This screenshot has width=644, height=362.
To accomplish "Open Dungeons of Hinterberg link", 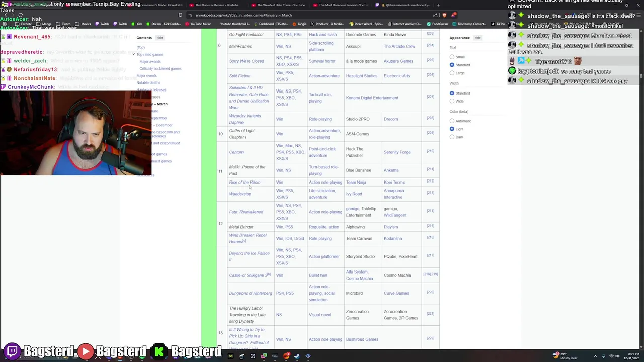I will tap(251, 293).
